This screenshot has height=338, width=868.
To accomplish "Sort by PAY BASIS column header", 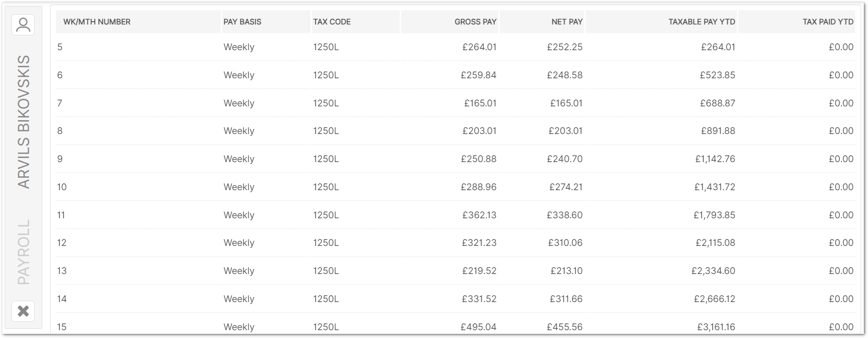I will [x=242, y=22].
